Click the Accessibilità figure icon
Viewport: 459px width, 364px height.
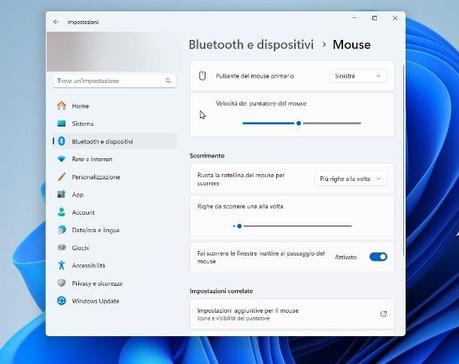(61, 265)
